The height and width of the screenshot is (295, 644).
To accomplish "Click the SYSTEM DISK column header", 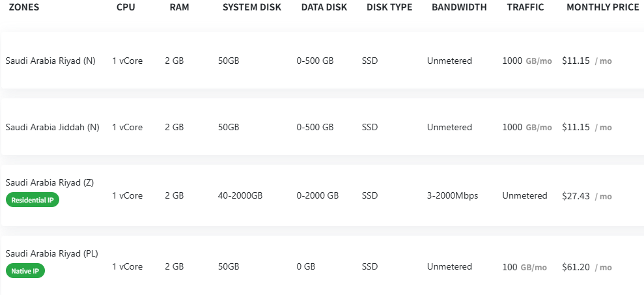I will [x=252, y=8].
